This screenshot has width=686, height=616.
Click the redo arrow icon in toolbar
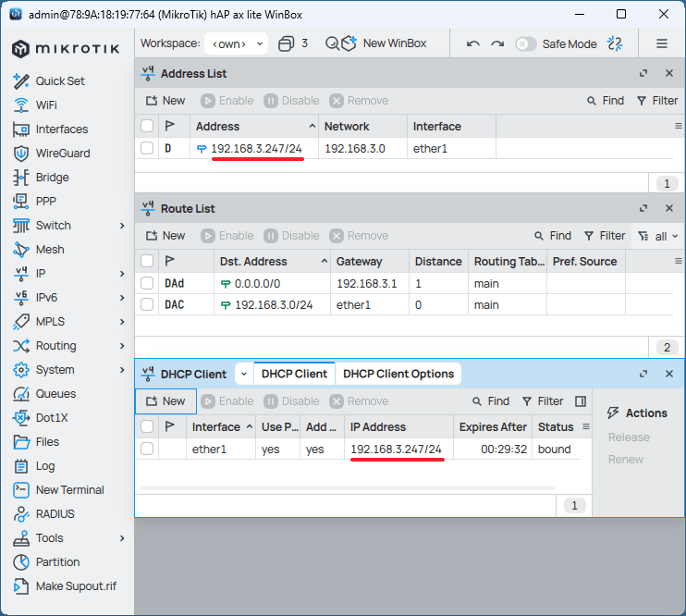[x=497, y=43]
